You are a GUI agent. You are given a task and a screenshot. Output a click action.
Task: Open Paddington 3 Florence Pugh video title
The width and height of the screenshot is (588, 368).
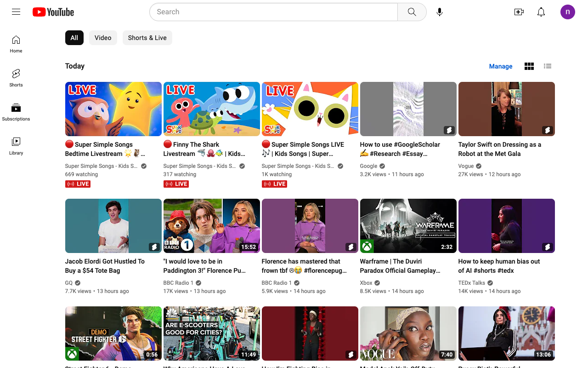204,266
